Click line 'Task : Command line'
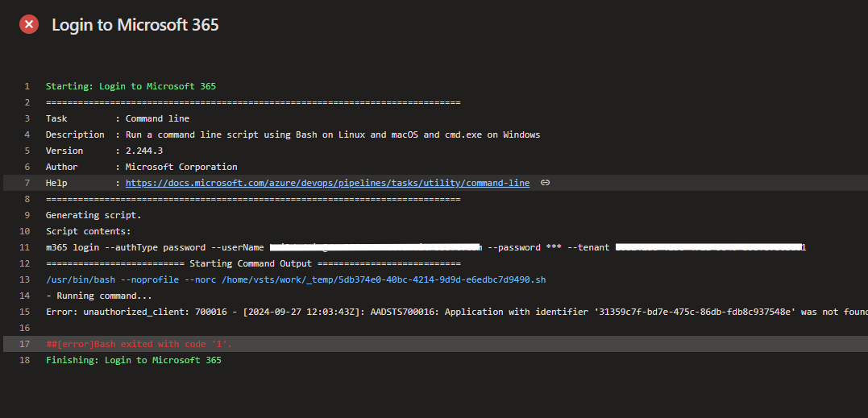This screenshot has height=418, width=868. [118, 118]
